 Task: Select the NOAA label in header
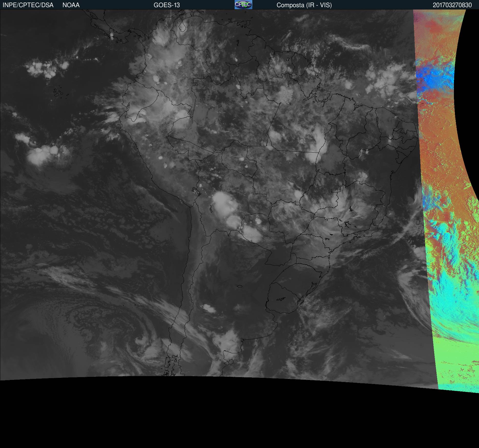click(x=71, y=5)
